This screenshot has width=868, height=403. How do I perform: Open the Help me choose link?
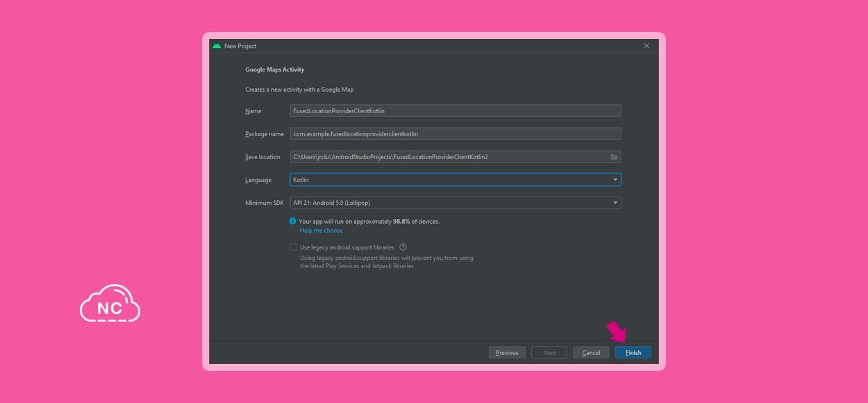coord(321,231)
